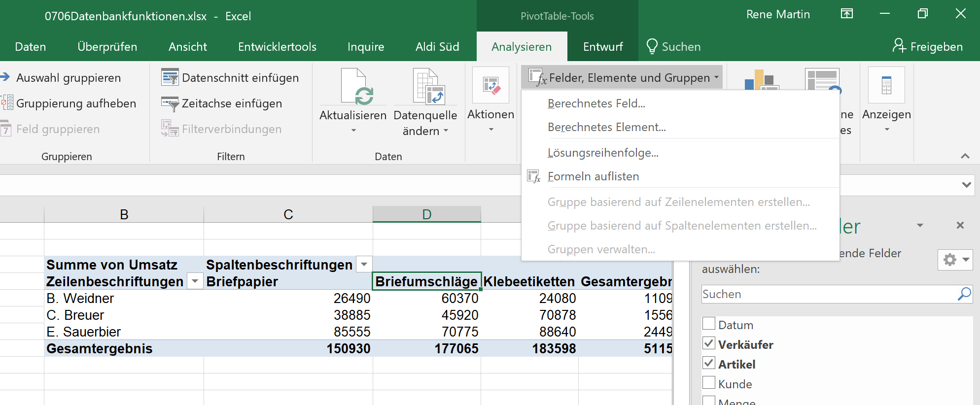Select Formeln auflisten menu entry
The width and height of the screenshot is (980, 405).
593,176
